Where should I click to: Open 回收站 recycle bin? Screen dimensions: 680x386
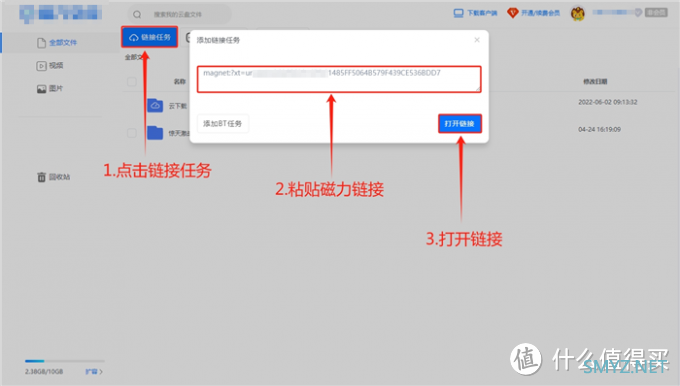point(53,177)
